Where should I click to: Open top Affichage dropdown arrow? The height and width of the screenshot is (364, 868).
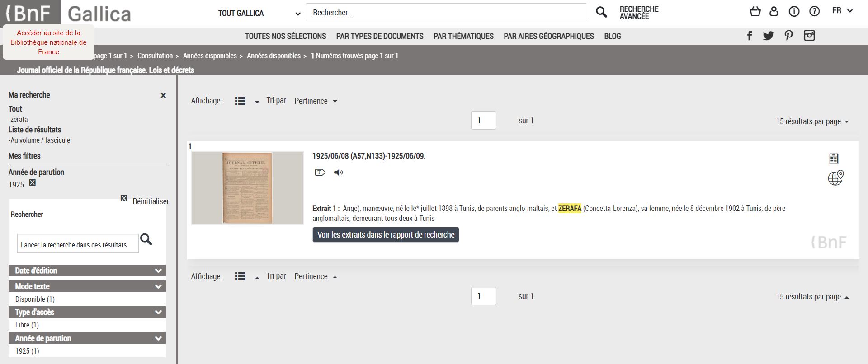(257, 102)
